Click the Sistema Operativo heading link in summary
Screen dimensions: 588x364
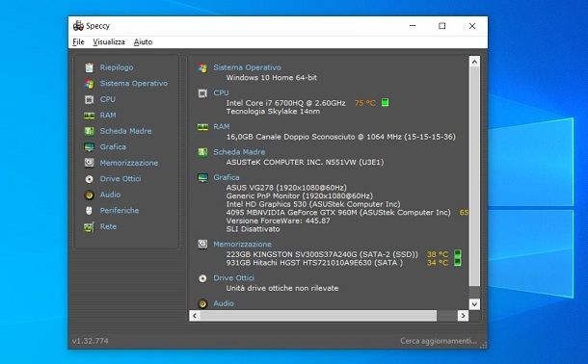click(x=247, y=67)
